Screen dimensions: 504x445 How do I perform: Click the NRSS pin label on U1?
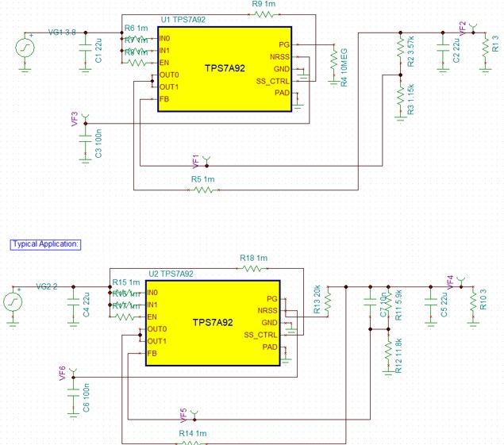[279, 57]
